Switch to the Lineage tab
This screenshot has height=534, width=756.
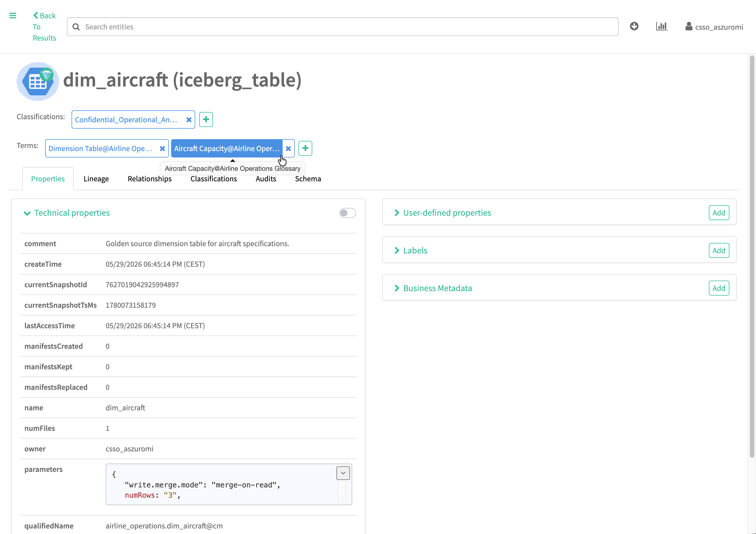coord(96,179)
